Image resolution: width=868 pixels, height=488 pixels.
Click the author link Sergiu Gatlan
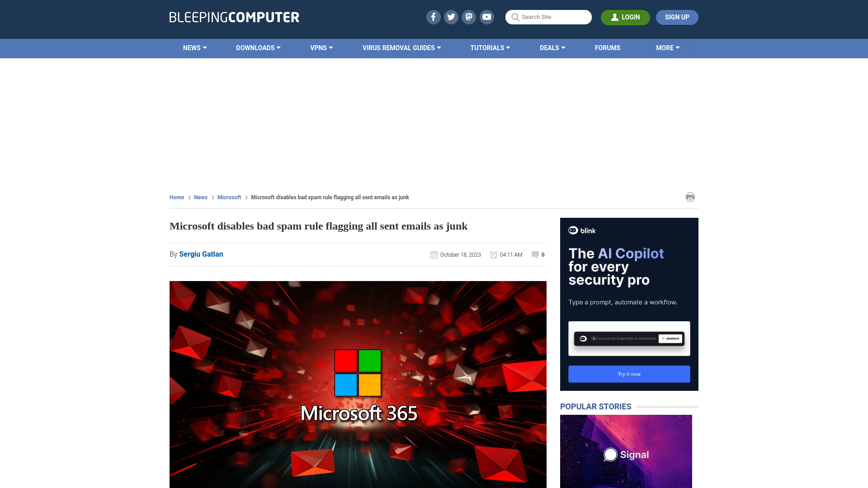click(x=201, y=254)
